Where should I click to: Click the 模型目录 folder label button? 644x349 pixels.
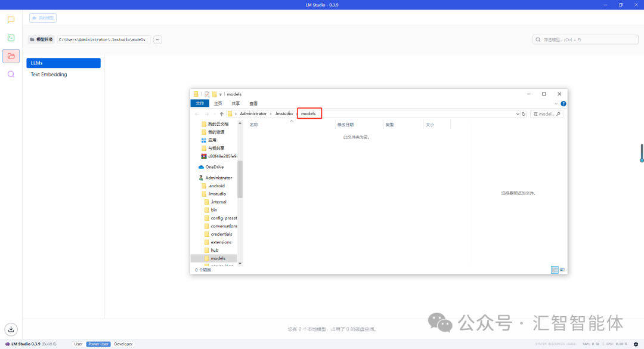pyautogui.click(x=42, y=40)
